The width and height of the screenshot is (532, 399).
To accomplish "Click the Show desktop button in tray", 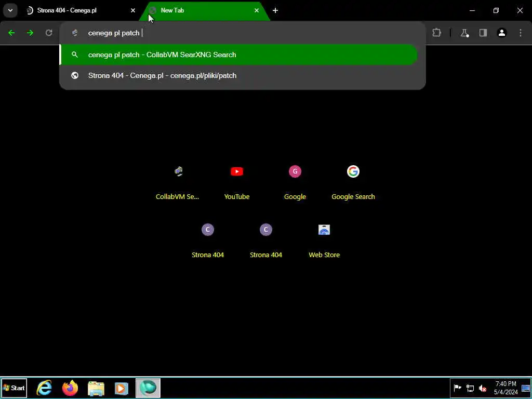I will coord(526,388).
